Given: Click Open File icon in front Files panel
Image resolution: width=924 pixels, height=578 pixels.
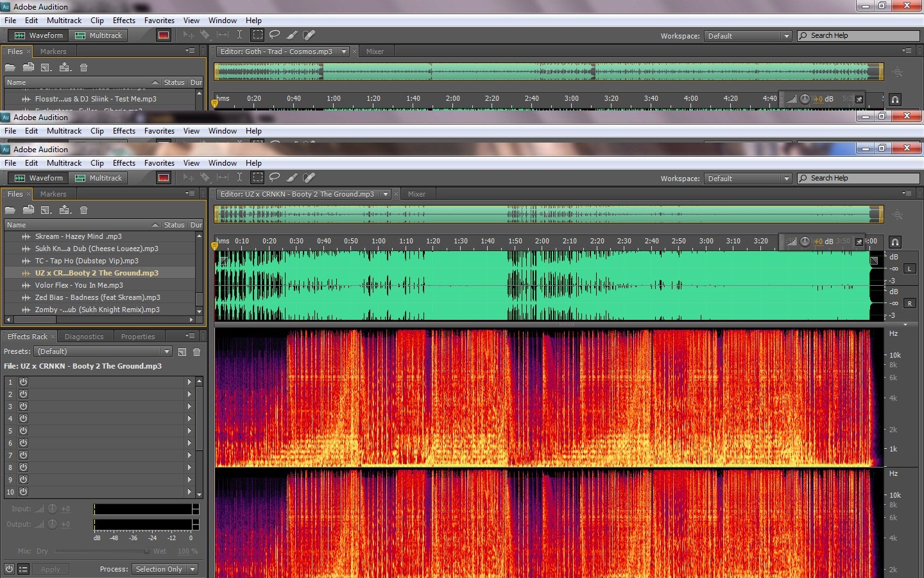Looking at the screenshot, I should coord(10,210).
